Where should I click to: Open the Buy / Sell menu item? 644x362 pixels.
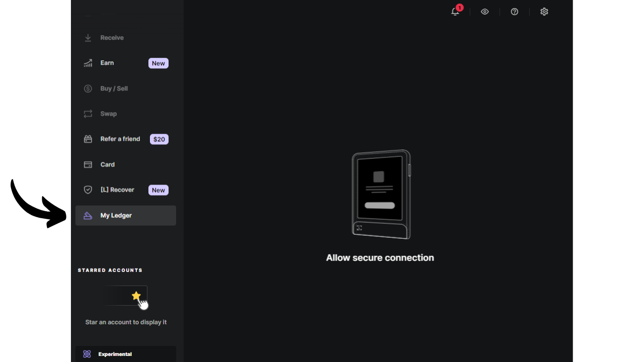(114, 88)
